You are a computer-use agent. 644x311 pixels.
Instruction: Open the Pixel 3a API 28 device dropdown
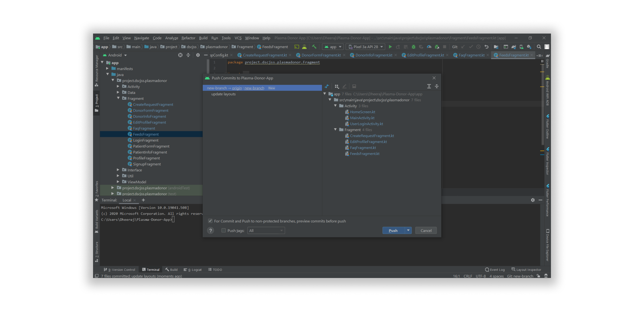(x=366, y=47)
